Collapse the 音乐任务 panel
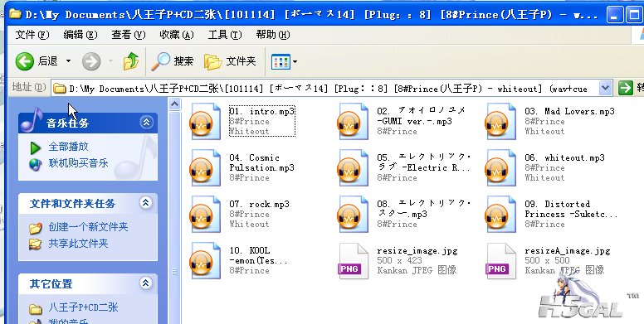Viewport: 644px width, 324px height. coord(146,122)
